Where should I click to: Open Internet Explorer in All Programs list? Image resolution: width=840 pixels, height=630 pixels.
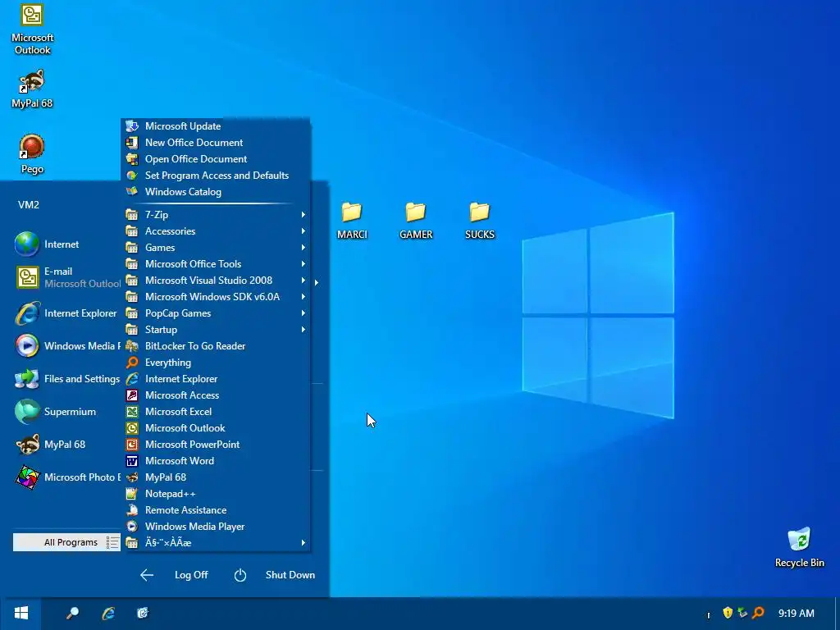[217, 379]
